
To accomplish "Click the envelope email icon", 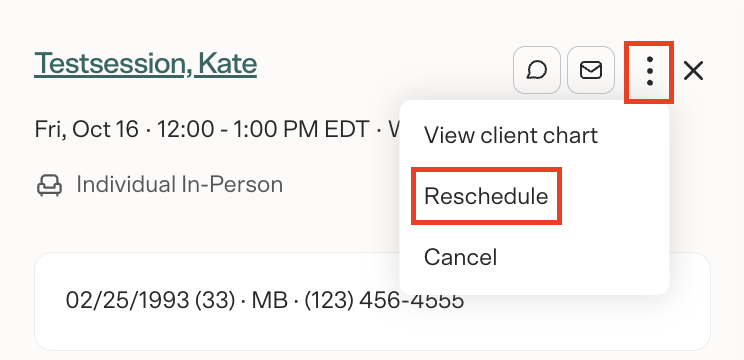I will point(591,70).
